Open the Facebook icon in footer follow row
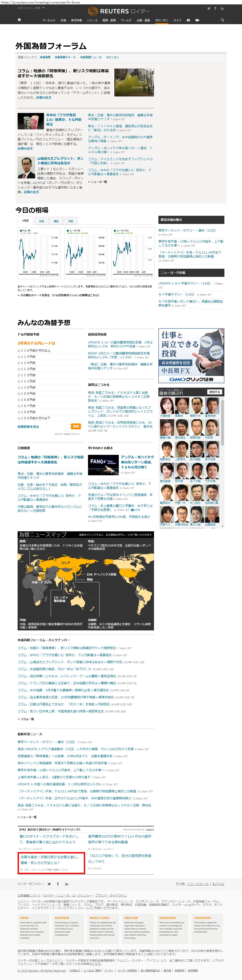 click(58, 884)
